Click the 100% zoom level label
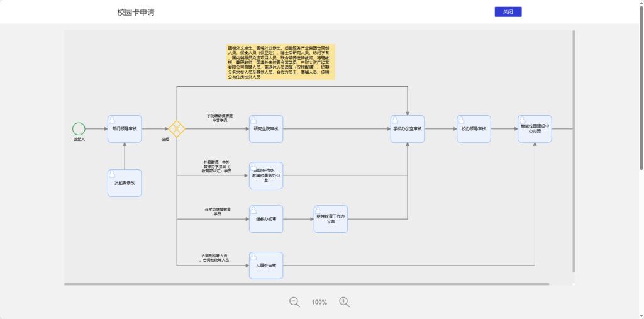Viewport: 644px width, 319px height. 319,303
